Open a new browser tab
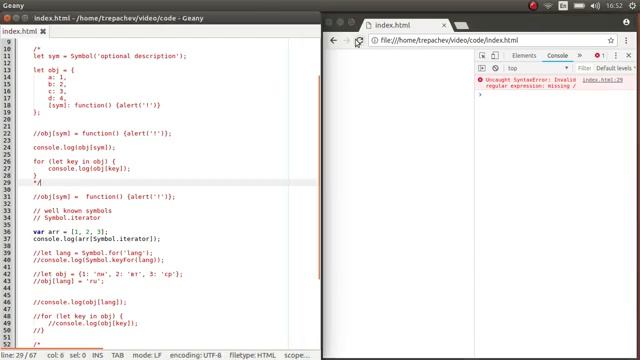This screenshot has width=640, height=360. coord(461,26)
